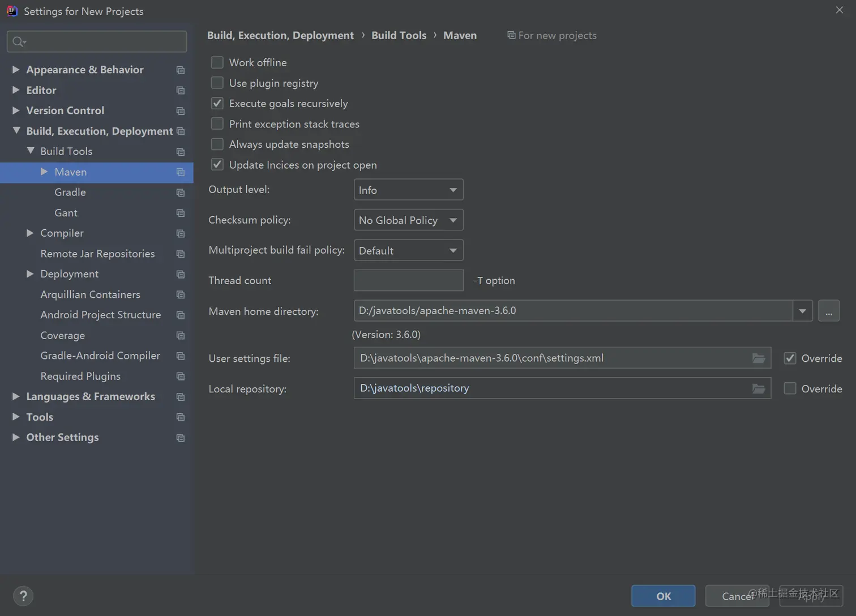The width and height of the screenshot is (856, 616).
Task: Open the help question mark button
Action: [23, 596]
